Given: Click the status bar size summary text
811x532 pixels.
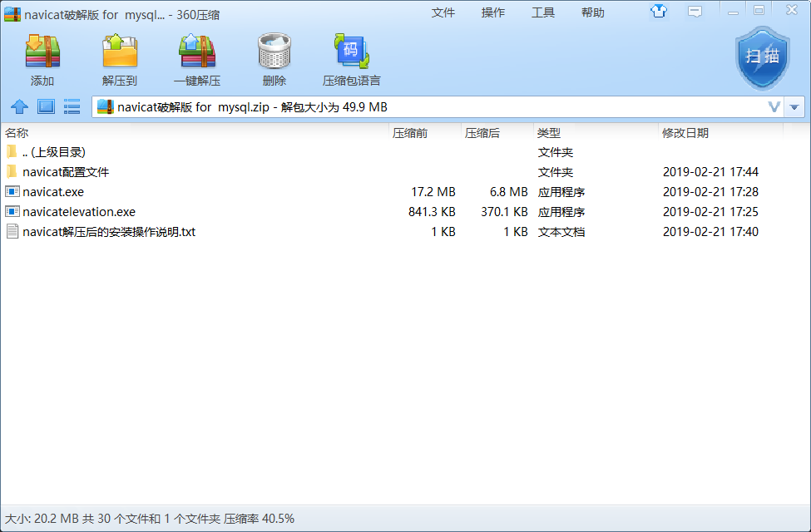Looking at the screenshot, I should [150, 519].
